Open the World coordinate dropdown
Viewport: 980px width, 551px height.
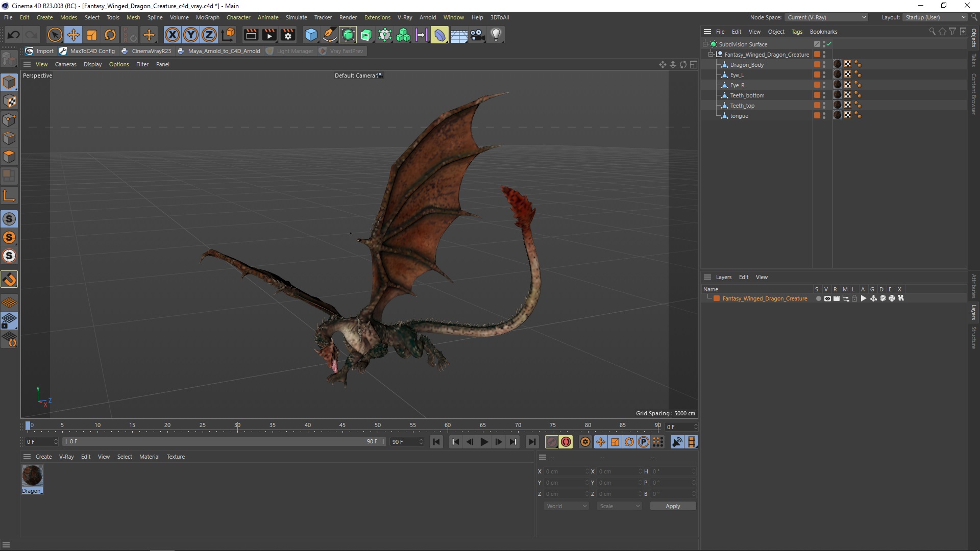click(x=566, y=506)
